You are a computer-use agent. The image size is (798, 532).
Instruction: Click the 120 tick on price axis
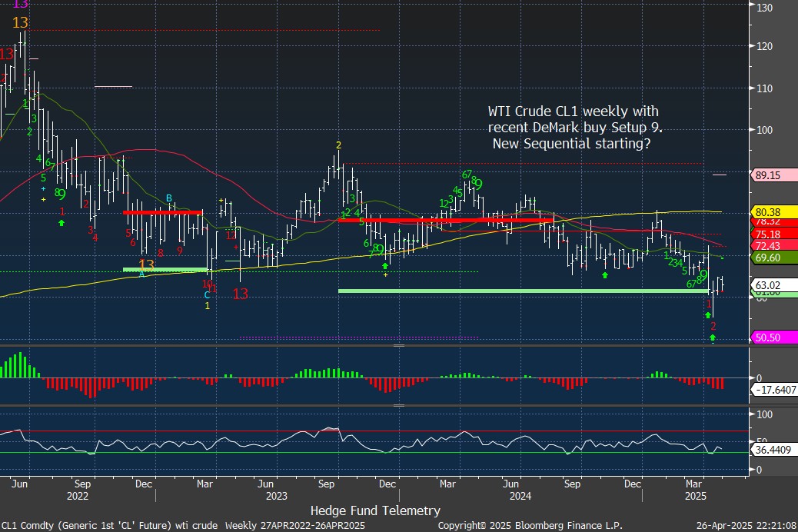coord(764,46)
